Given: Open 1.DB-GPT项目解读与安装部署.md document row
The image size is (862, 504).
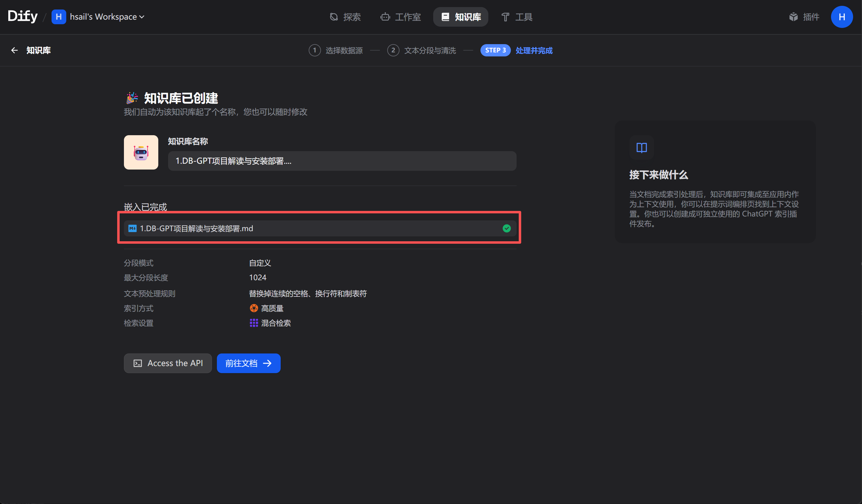Looking at the screenshot, I should [x=320, y=228].
